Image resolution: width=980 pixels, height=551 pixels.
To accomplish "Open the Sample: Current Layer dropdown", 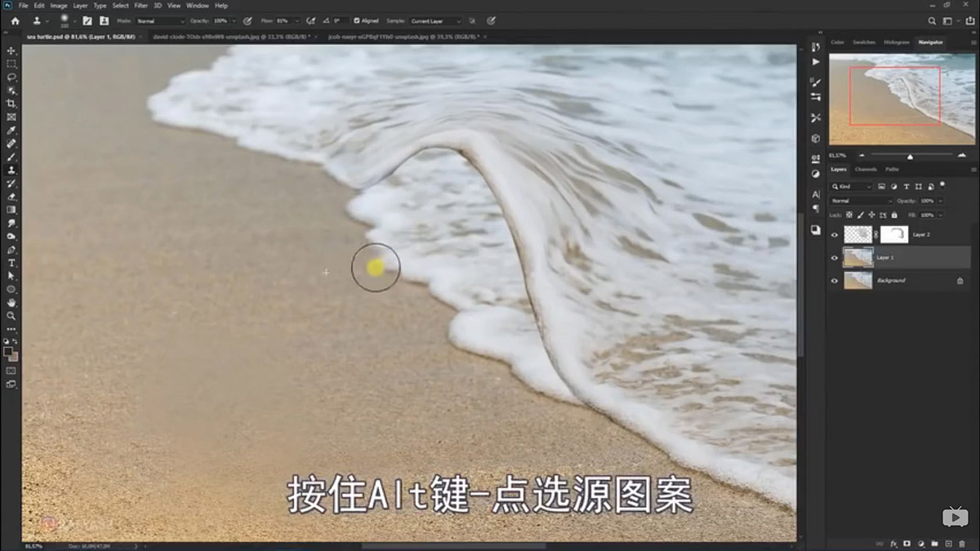I will pyautogui.click(x=434, y=20).
